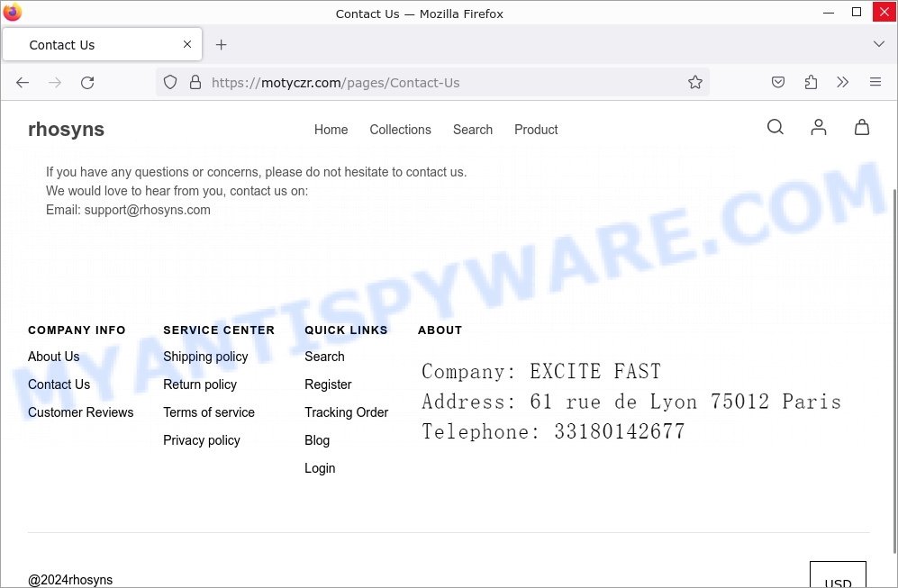Open the Login footer link
This screenshot has height=588, width=898.
coord(320,469)
